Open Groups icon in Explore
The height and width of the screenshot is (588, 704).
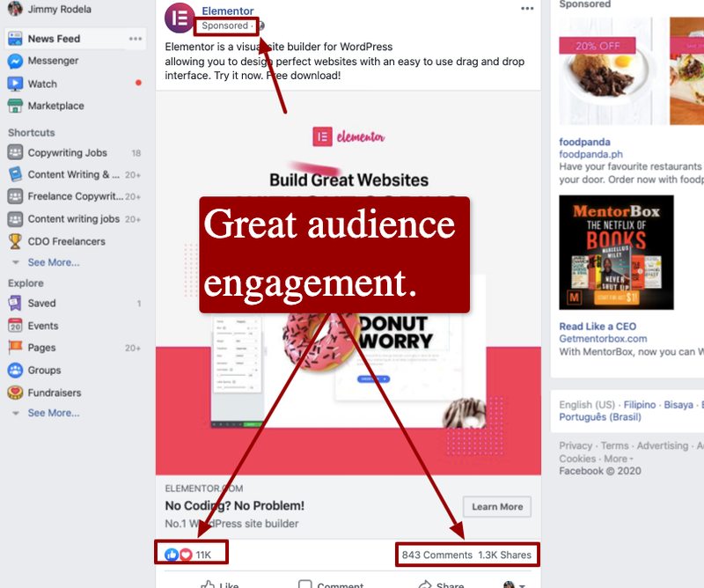click(x=15, y=370)
